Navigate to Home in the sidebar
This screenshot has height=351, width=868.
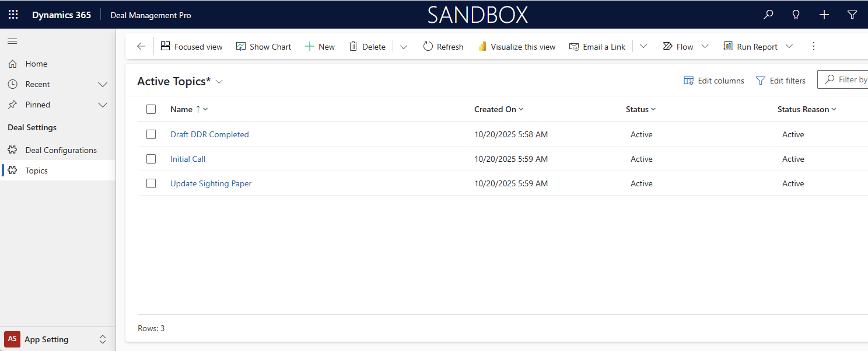coord(36,64)
